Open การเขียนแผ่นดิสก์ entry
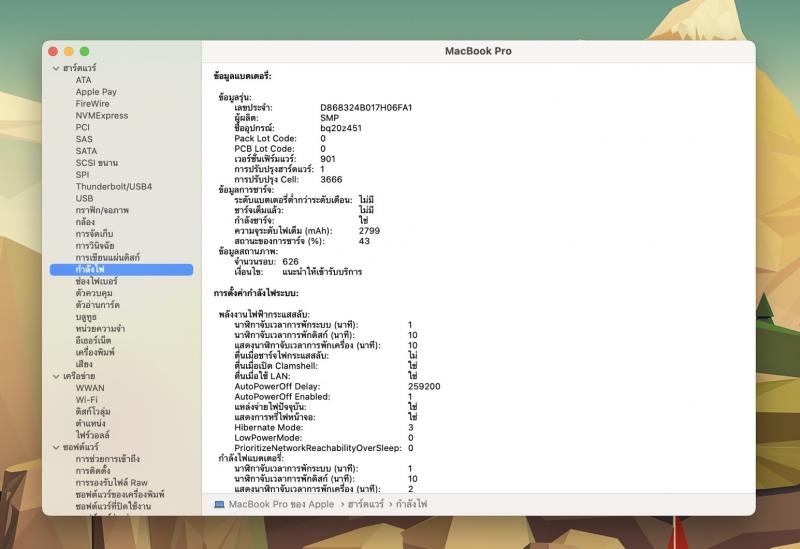The width and height of the screenshot is (800, 549). [x=108, y=258]
